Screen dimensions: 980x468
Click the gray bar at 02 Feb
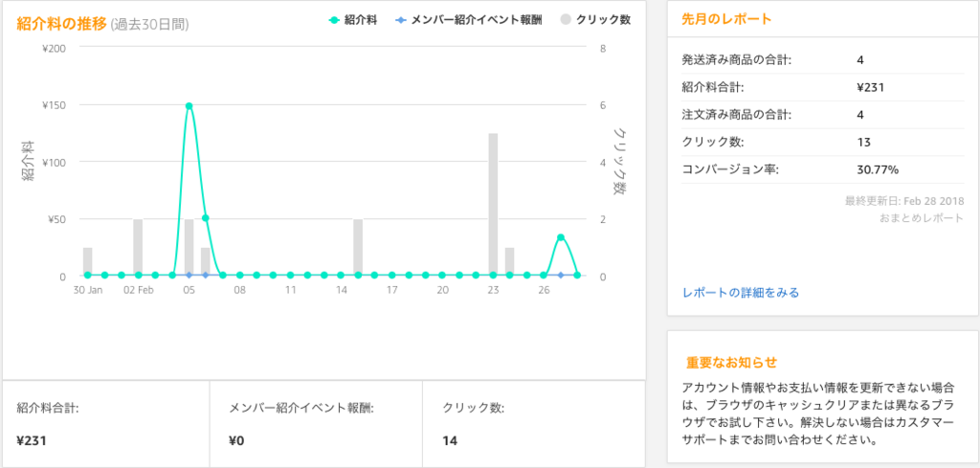[x=138, y=248]
